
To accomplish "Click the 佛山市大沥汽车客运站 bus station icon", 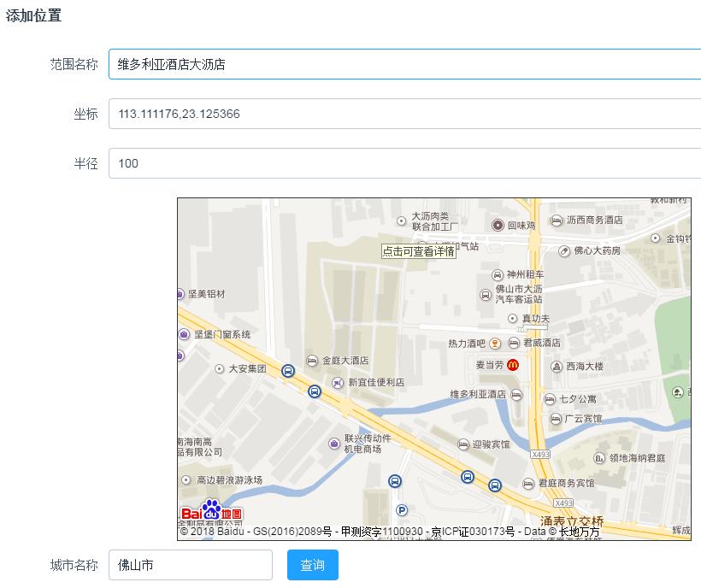I will [x=486, y=295].
